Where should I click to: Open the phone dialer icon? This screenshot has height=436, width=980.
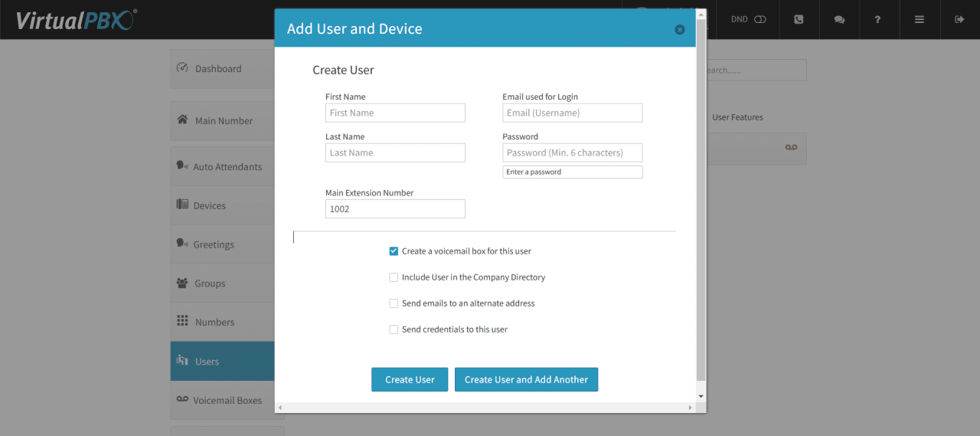(x=799, y=19)
